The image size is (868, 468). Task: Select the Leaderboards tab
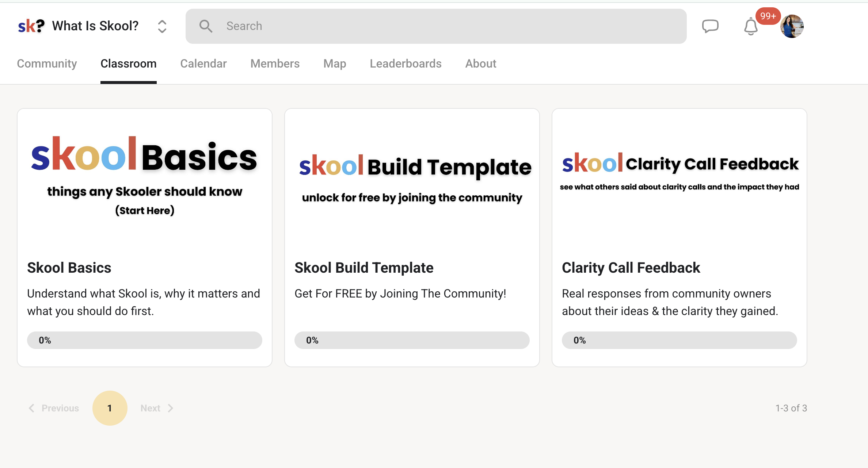point(406,64)
